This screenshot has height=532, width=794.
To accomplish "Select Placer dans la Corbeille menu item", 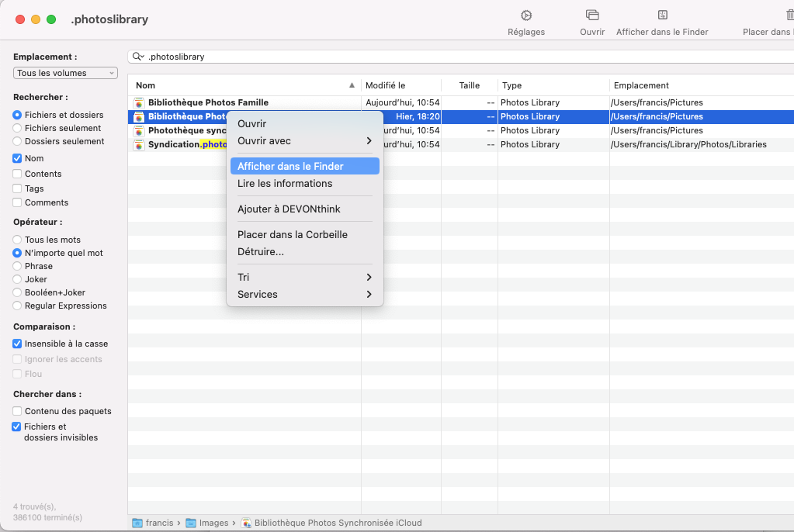I will 293,234.
